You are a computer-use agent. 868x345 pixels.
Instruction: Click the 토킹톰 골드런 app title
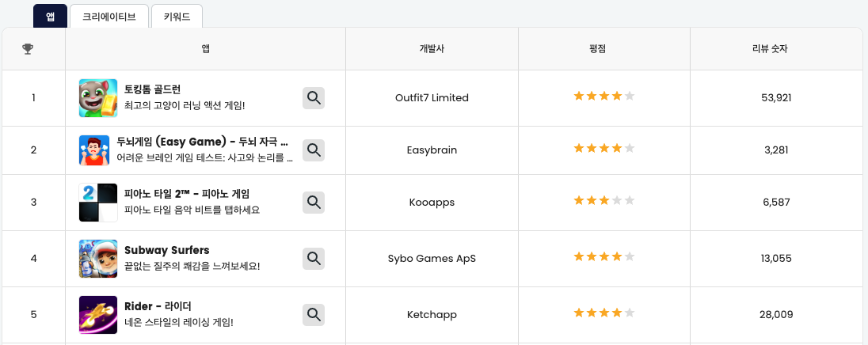point(153,89)
